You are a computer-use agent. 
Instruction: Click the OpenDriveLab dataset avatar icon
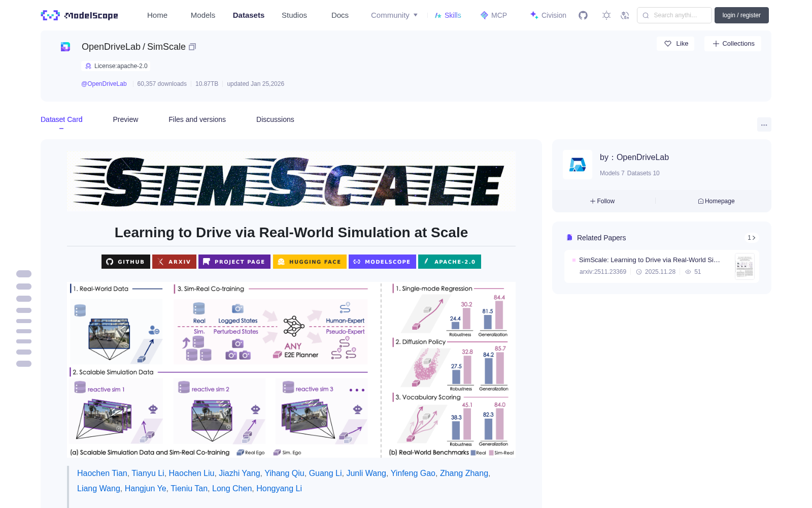[x=65, y=47]
